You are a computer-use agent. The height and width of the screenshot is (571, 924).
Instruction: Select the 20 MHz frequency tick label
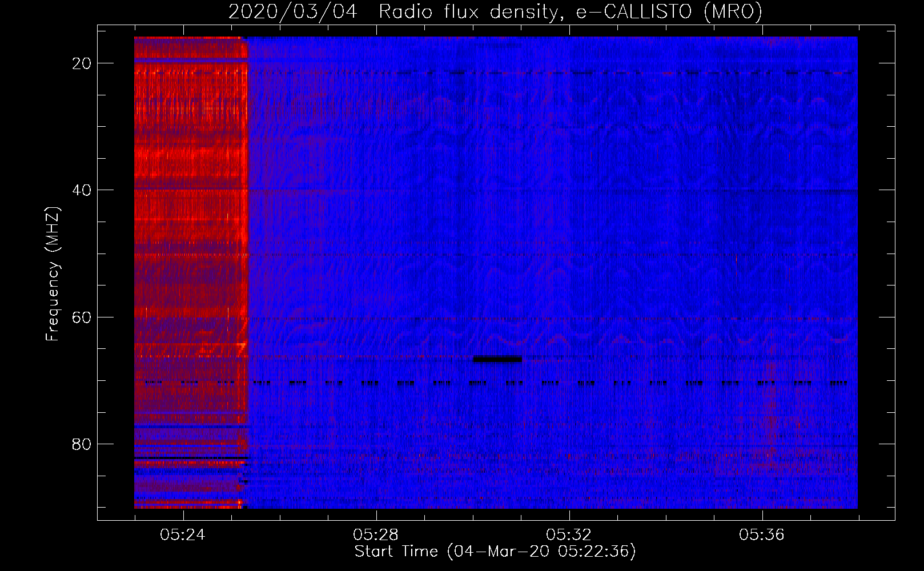pyautogui.click(x=82, y=63)
